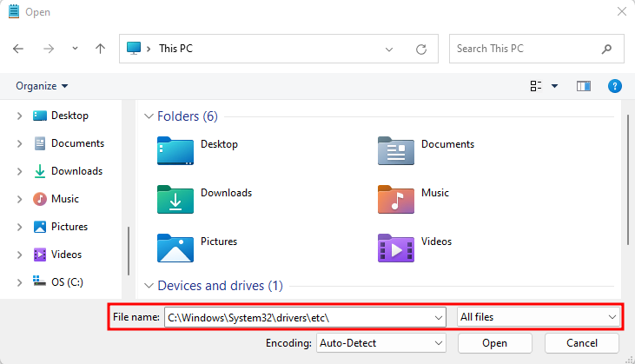Click the Cancel button
Viewport: 635px width, 364px height.
582,343
